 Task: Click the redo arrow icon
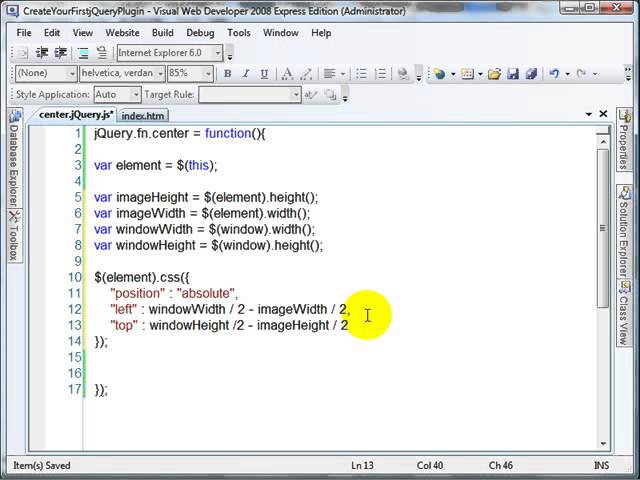click(x=582, y=74)
